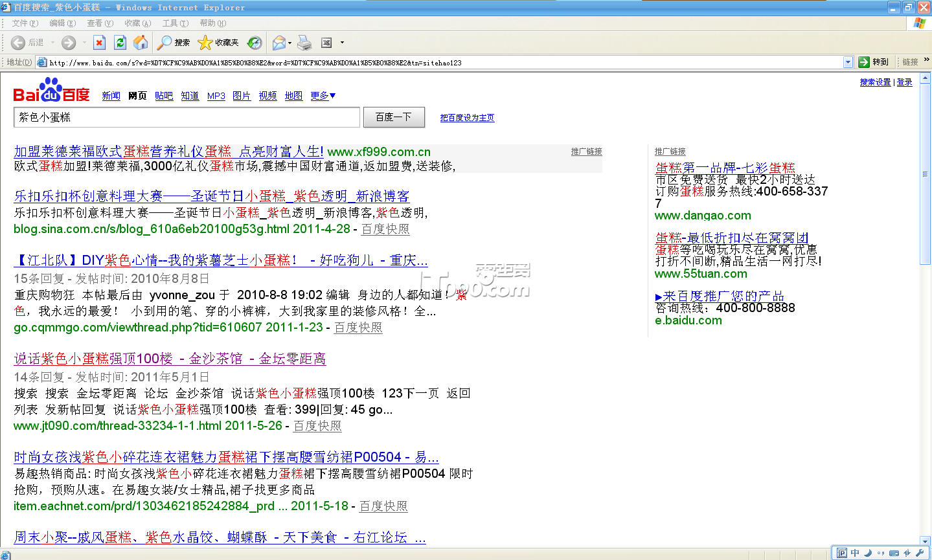
Task: Switch to Baidu 地图 tab
Action: point(293,96)
